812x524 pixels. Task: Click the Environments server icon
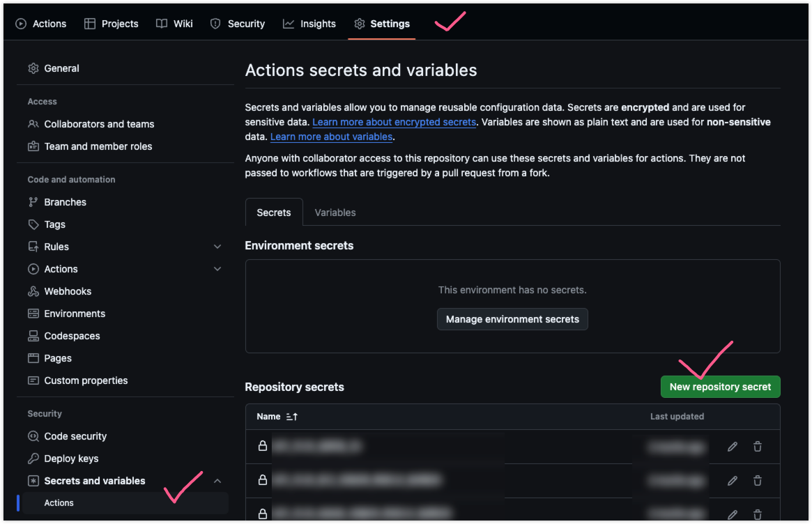click(x=33, y=314)
